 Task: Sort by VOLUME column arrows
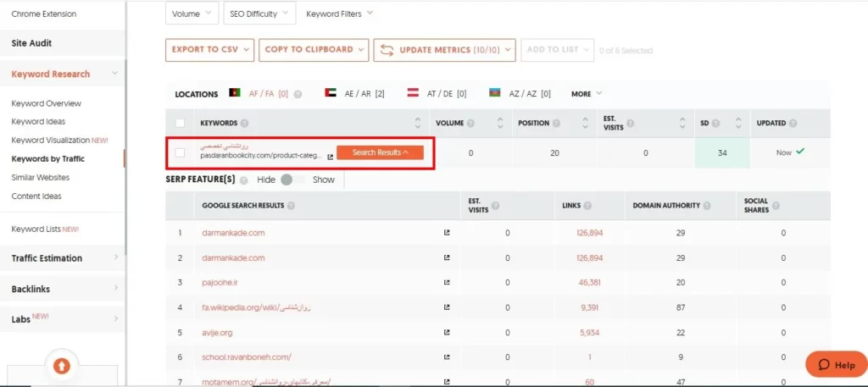(x=500, y=124)
